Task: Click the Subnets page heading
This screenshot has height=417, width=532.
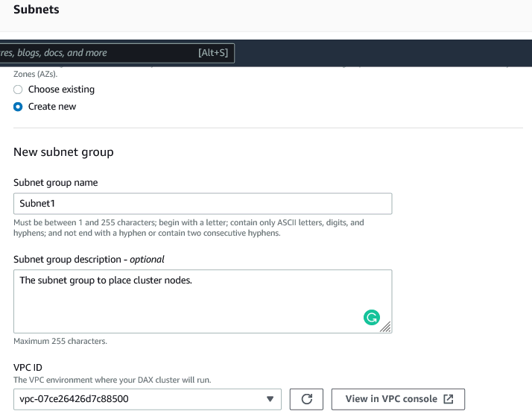Action: click(36, 10)
